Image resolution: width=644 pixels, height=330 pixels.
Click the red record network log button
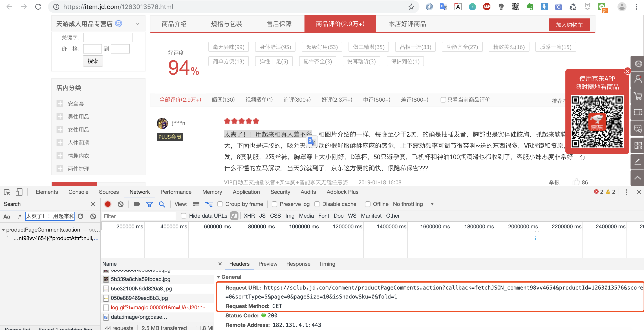click(x=108, y=204)
